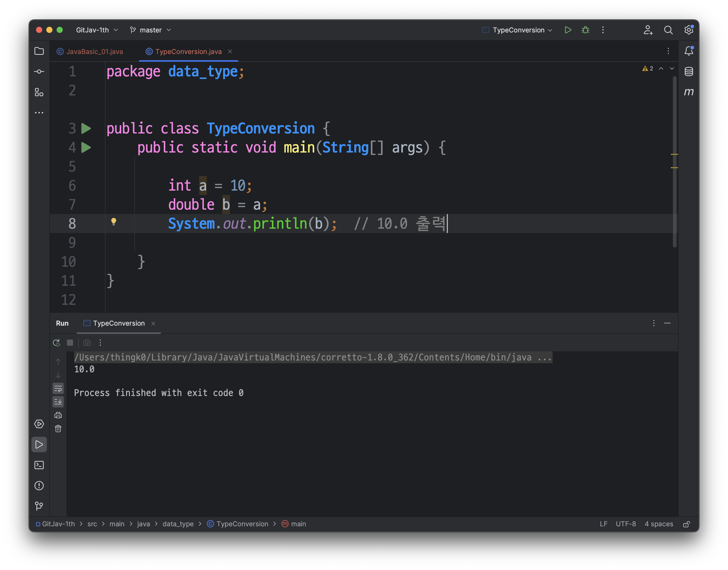Viewport: 728px width, 570px height.
Task: Open the GitJav-1th project dropdown
Action: [97, 30]
